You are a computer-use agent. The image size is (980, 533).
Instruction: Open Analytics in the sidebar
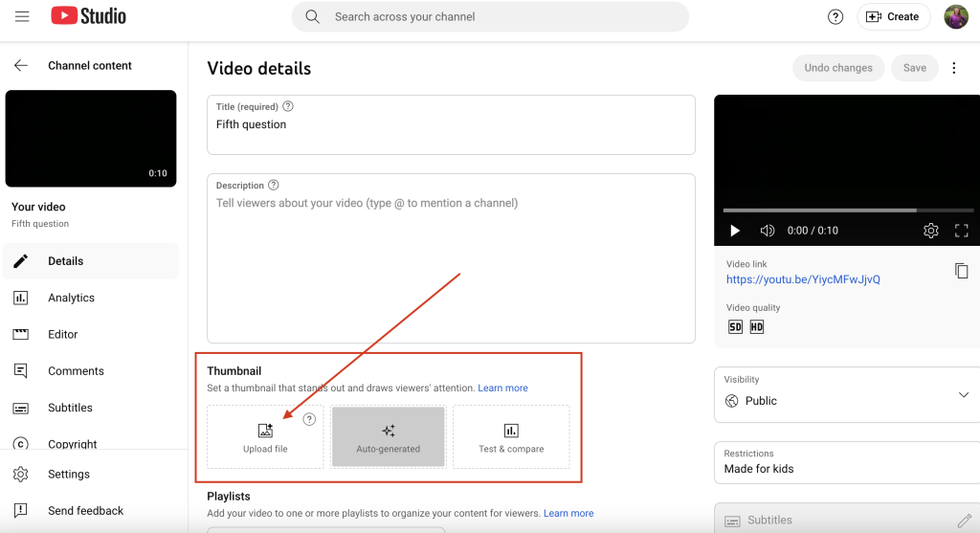tap(71, 298)
